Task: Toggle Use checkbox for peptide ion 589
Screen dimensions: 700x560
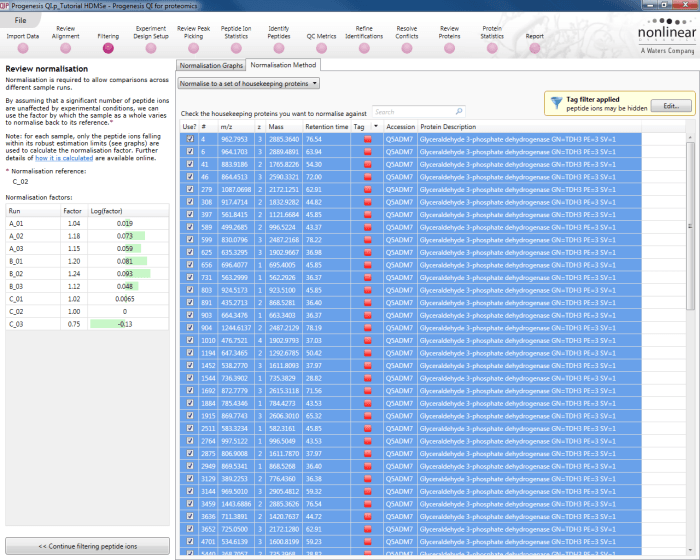Action: click(190, 227)
